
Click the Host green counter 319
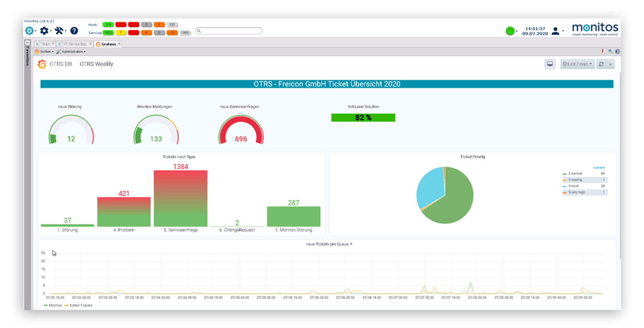108,24
